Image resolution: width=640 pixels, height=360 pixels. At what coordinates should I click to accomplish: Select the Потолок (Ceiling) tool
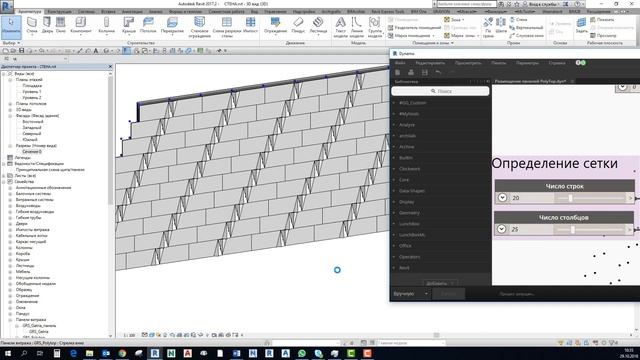point(148,25)
